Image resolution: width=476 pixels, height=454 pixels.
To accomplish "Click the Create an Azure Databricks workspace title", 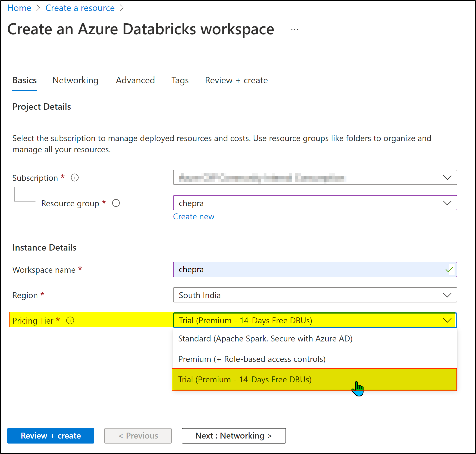I will 141,29.
